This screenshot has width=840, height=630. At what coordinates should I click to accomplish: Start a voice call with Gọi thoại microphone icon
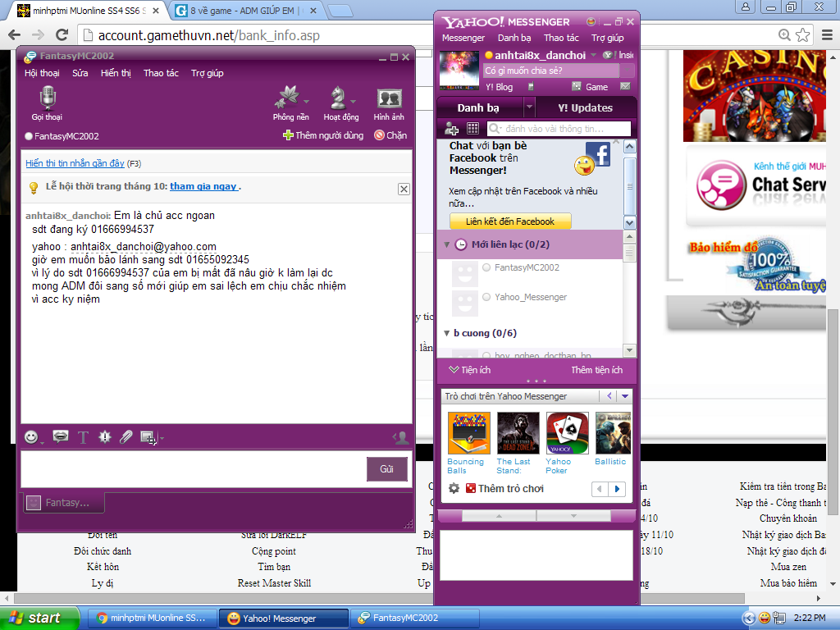tap(47, 104)
